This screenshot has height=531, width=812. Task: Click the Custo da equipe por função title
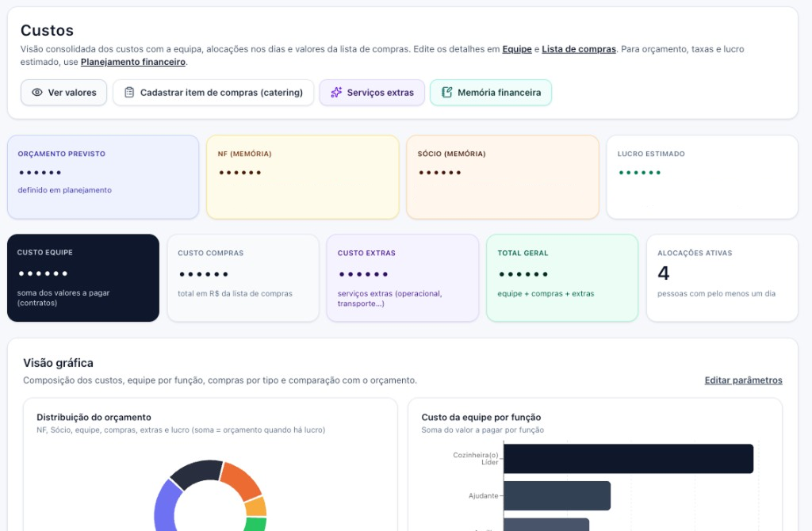(481, 417)
